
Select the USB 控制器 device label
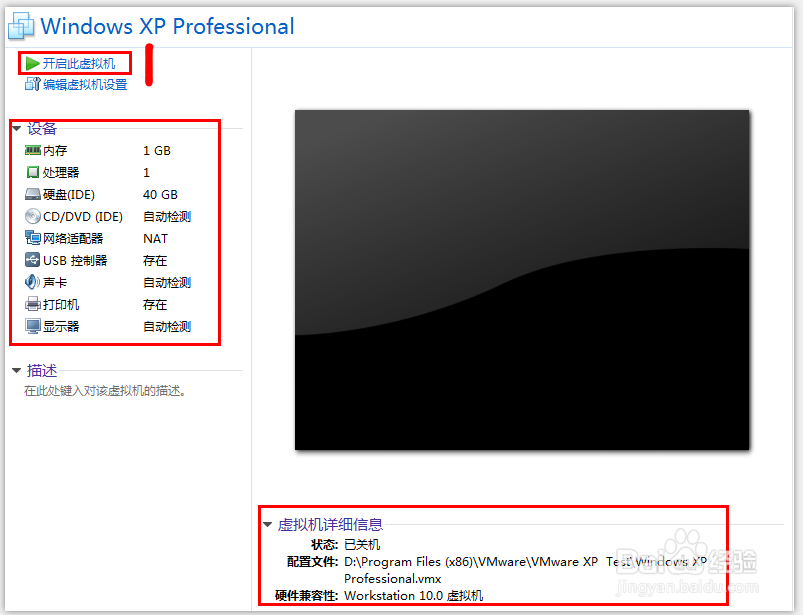[x=75, y=261]
